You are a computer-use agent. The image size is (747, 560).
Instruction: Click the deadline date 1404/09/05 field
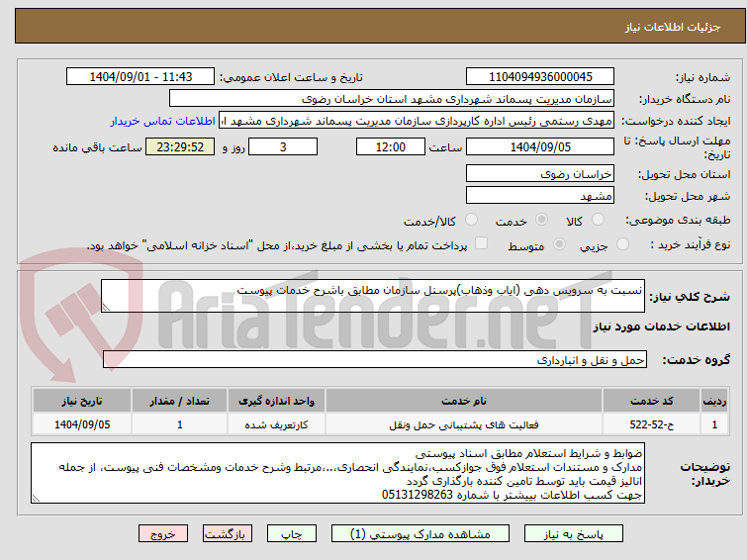540,146
